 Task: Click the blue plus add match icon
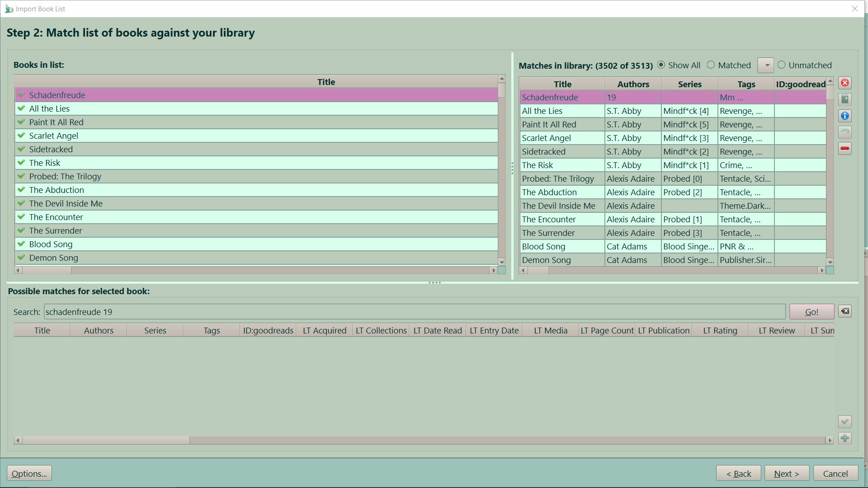844,438
